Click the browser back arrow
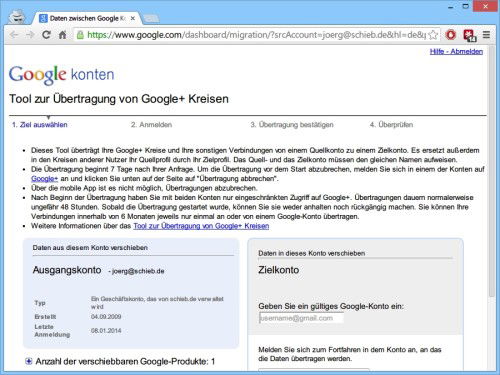Image resolution: width=500 pixels, height=375 pixels. click(14, 35)
